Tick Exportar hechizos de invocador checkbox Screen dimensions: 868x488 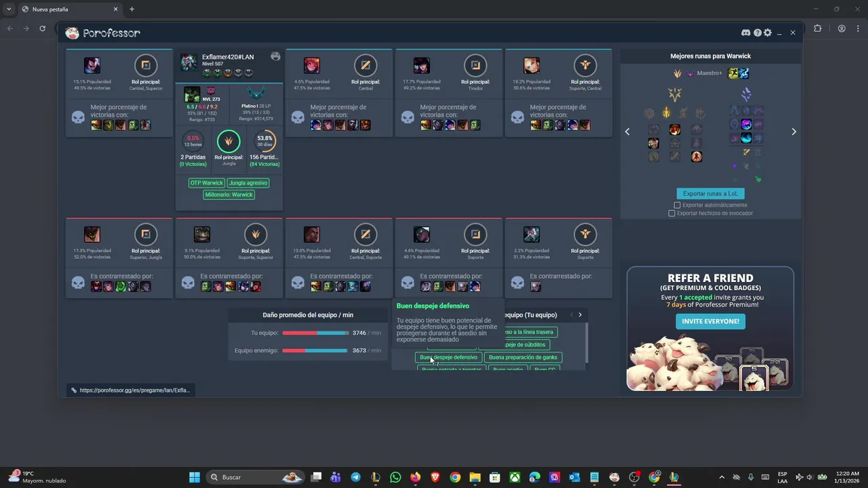click(x=672, y=213)
